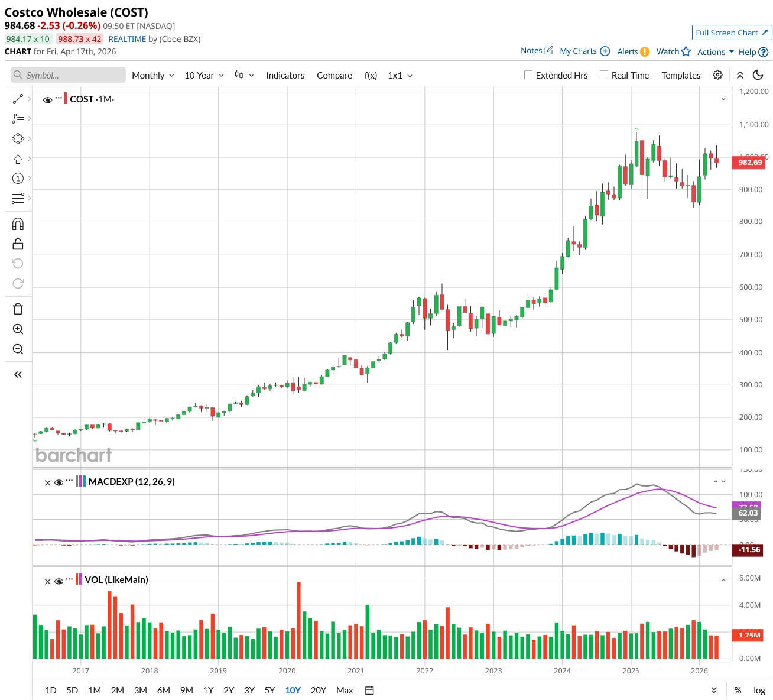The width and height of the screenshot is (773, 700).
Task: Delete drawings with the trash icon
Action: click(x=18, y=309)
